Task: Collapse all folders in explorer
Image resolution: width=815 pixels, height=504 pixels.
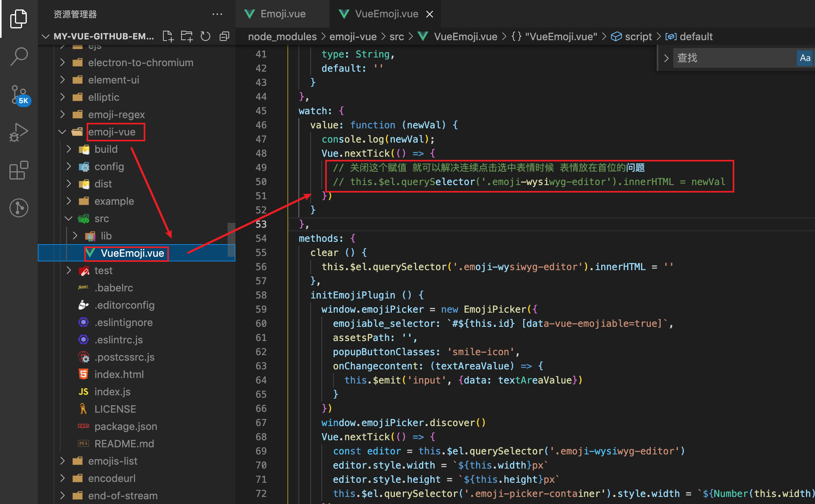Action: coord(224,37)
